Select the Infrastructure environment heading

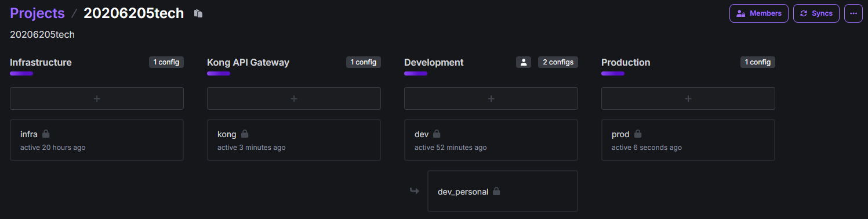[x=41, y=62]
